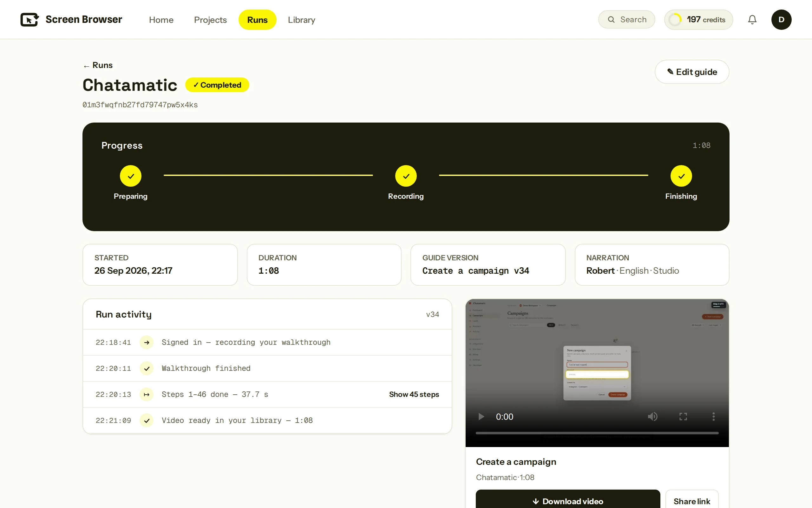
Task: Select the Runs tab
Action: click(x=257, y=20)
